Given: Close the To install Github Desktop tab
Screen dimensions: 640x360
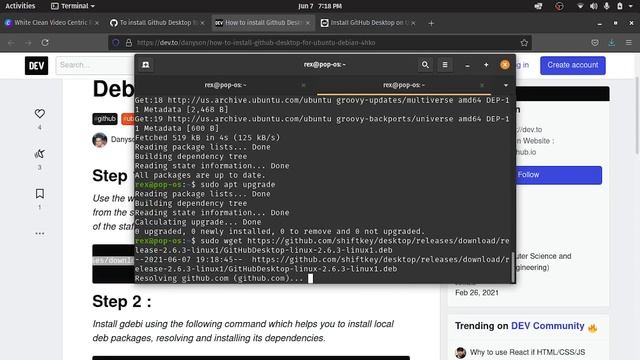Looking at the screenshot, I should 202,23.
